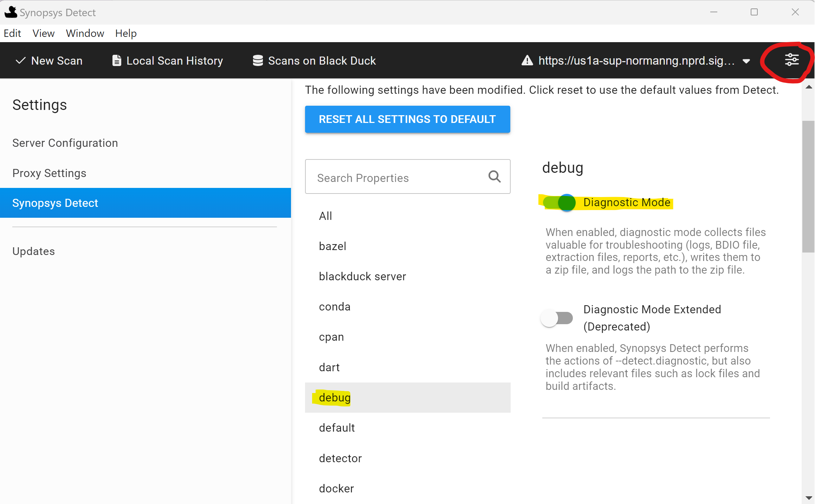Click the Black Duck database icon
Image resolution: width=815 pixels, height=504 pixels.
pyautogui.click(x=258, y=60)
